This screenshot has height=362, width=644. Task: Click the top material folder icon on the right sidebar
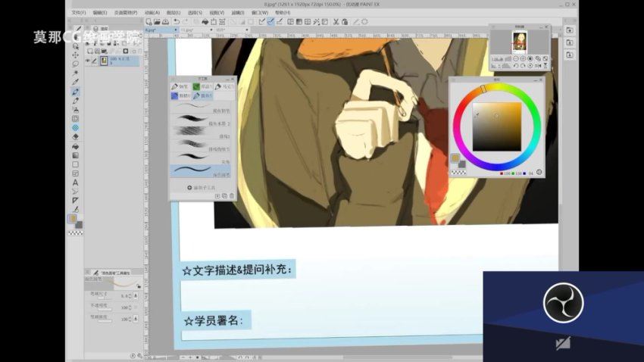pyautogui.click(x=570, y=30)
